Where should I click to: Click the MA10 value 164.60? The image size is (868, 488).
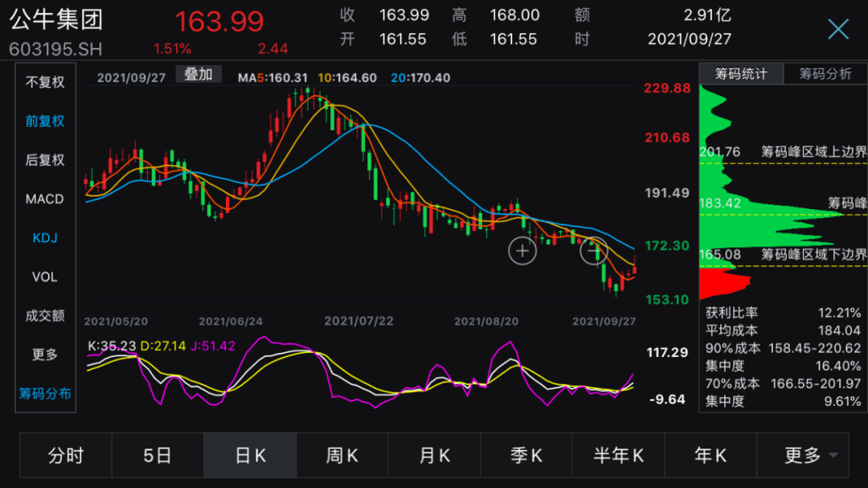pos(354,77)
